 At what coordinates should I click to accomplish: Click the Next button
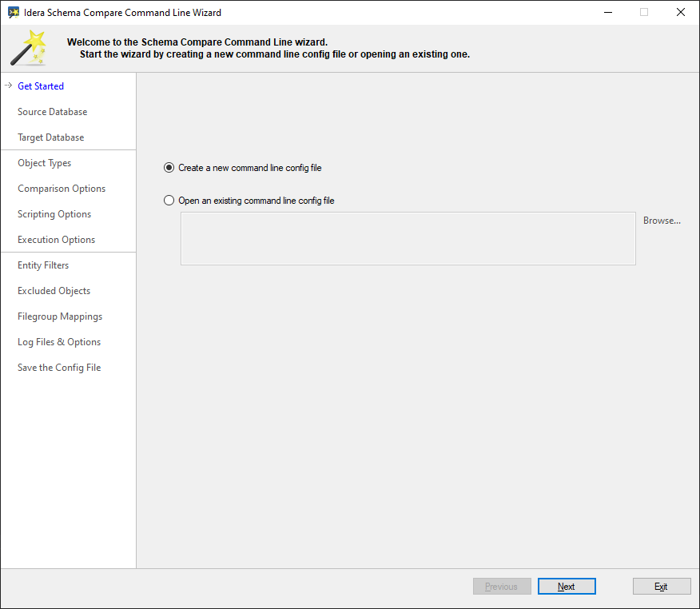pyautogui.click(x=567, y=587)
